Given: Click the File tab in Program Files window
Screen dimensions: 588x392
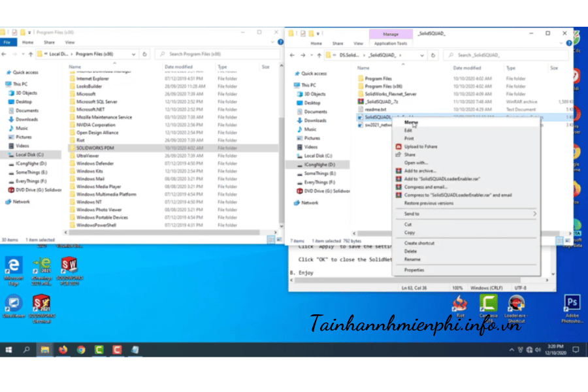Looking at the screenshot, I should tap(7, 42).
